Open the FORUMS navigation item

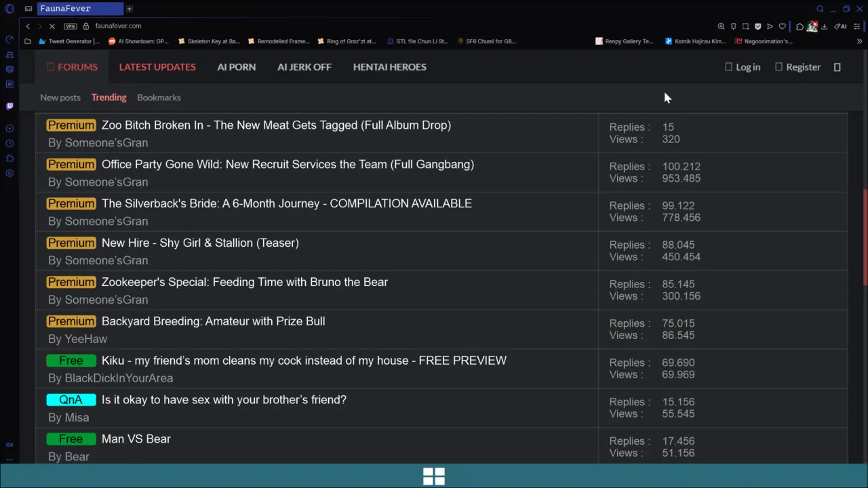coord(72,67)
